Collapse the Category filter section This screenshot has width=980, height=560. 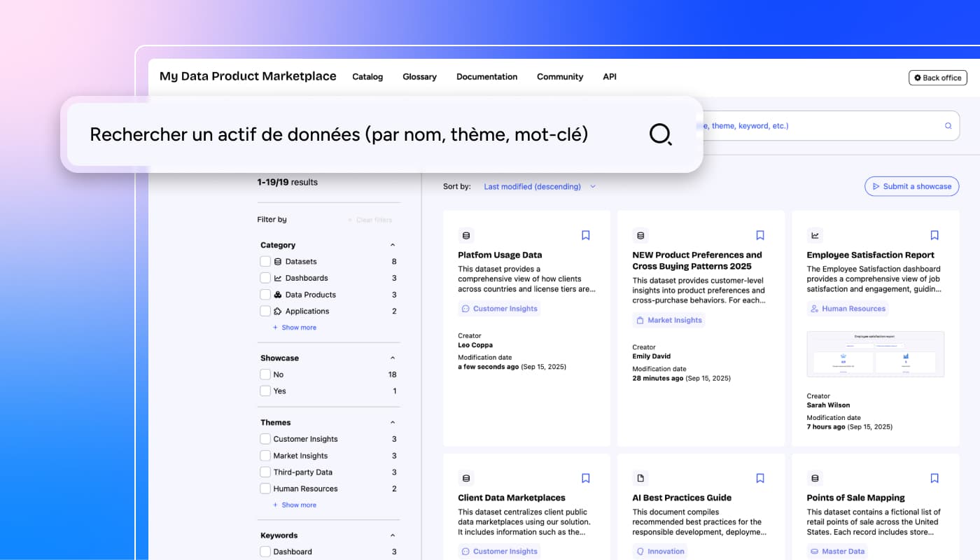tap(393, 245)
